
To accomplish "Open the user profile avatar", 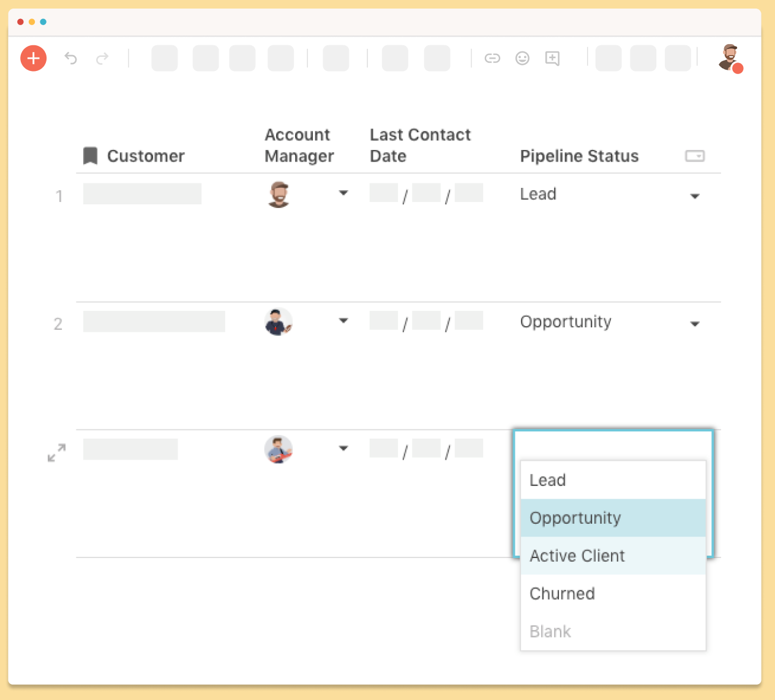I will click(x=730, y=58).
